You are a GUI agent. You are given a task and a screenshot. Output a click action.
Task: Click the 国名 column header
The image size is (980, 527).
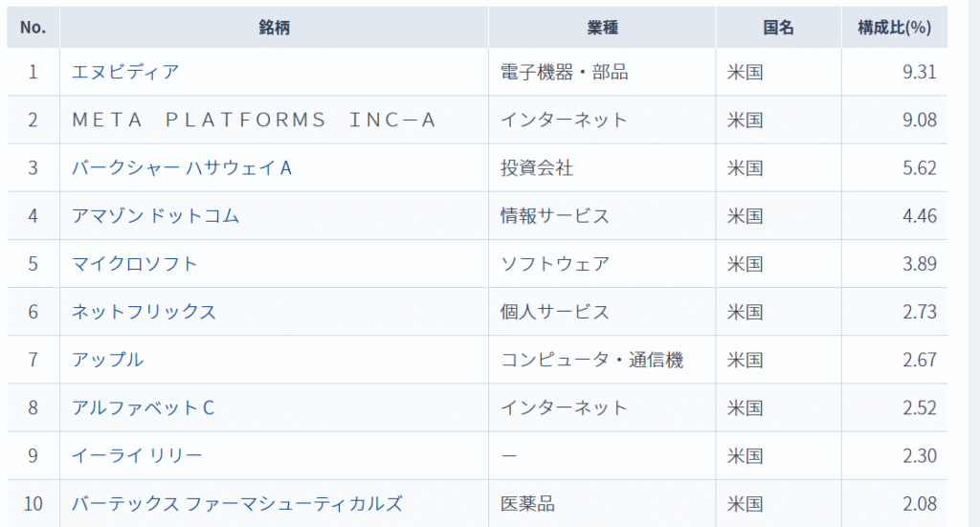point(778,27)
